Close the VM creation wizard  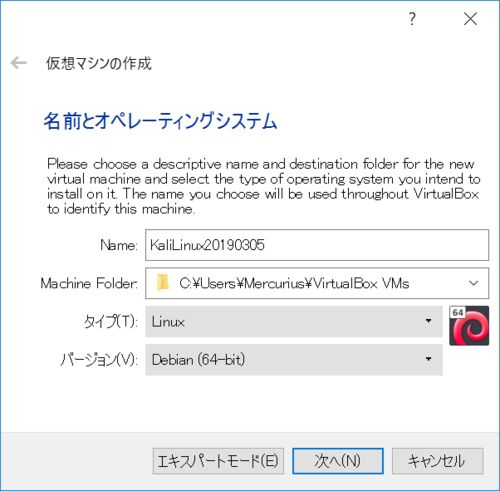coord(470,19)
